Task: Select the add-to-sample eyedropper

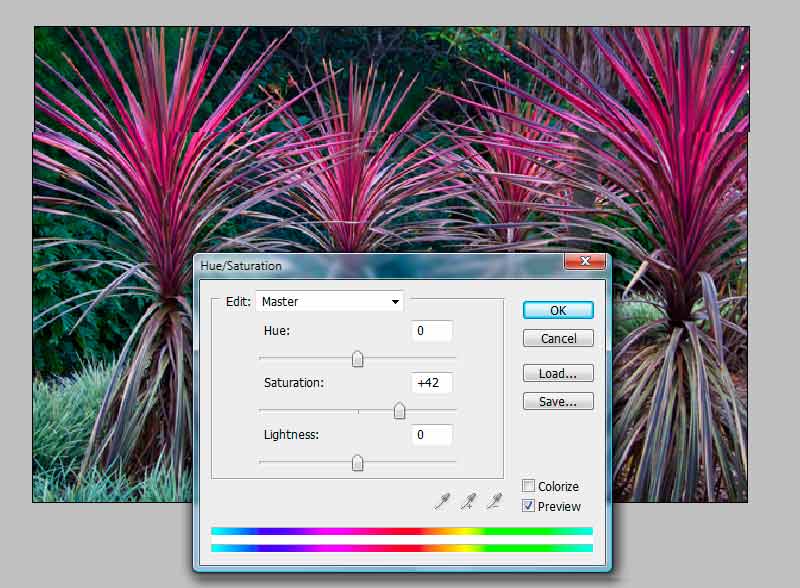Action: [468, 501]
